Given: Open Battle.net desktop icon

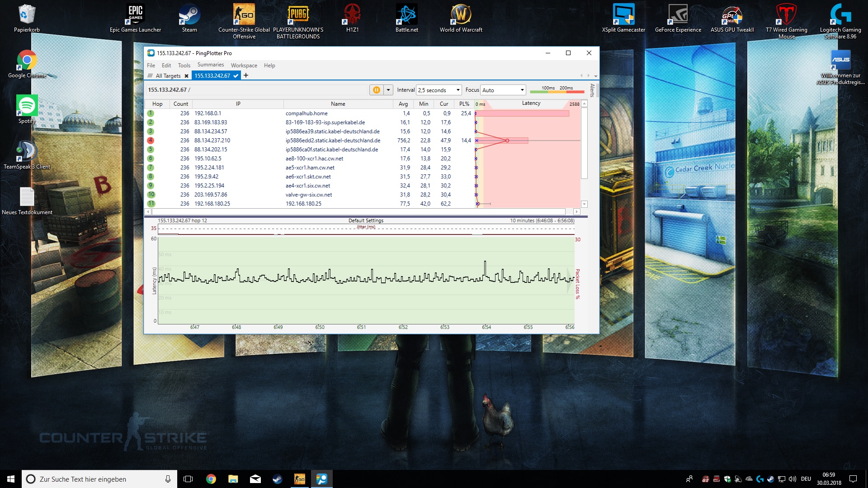Looking at the screenshot, I should (406, 19).
